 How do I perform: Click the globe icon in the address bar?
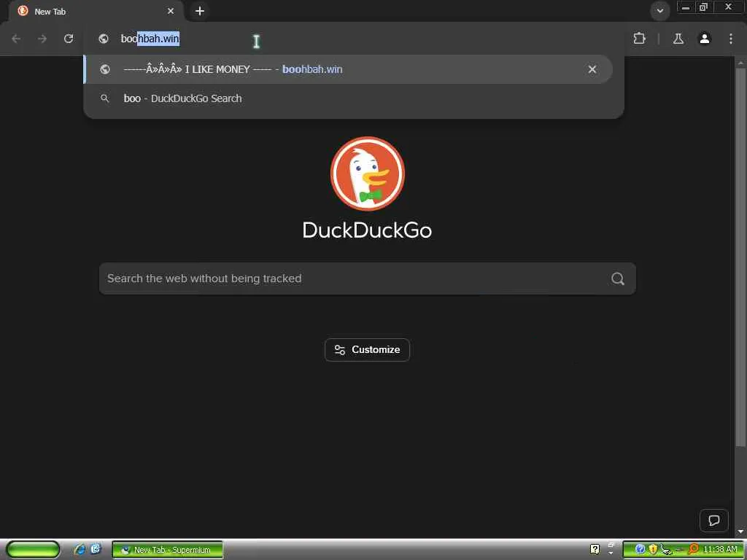pos(104,39)
